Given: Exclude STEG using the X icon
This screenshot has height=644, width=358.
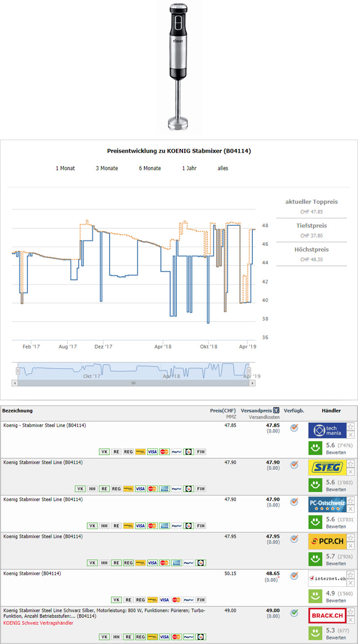Looking at the screenshot, I should pos(351,472).
